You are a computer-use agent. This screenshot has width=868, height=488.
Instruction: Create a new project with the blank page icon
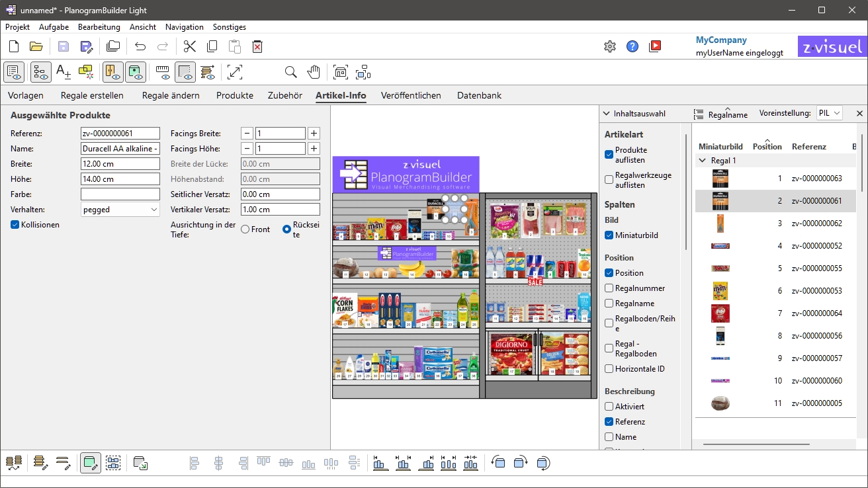coord(14,46)
